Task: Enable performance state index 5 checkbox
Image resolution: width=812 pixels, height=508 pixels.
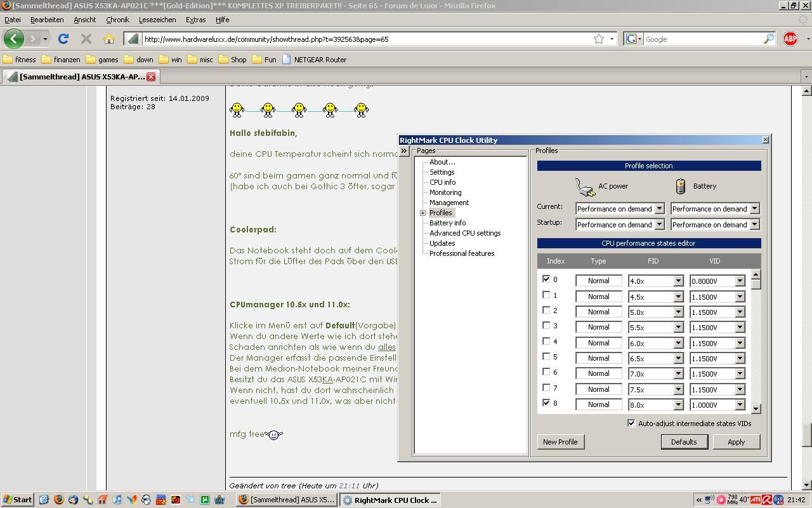Action: 546,356
